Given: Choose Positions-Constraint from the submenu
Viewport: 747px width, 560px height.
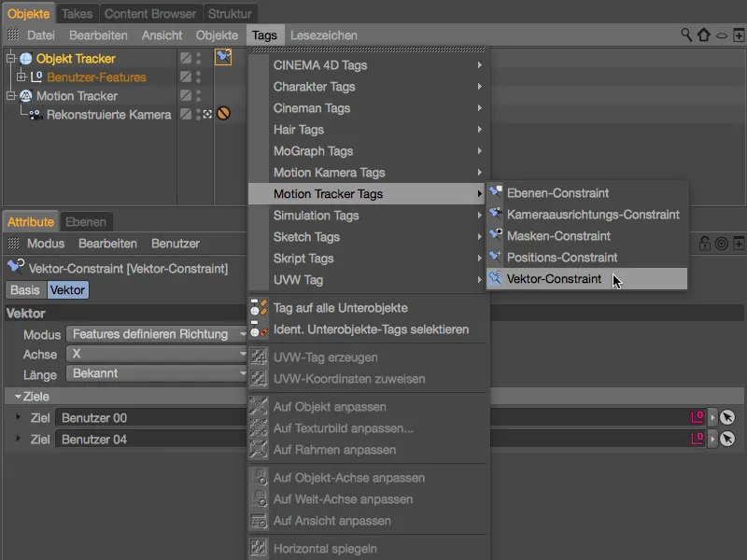Looking at the screenshot, I should coord(587,258).
